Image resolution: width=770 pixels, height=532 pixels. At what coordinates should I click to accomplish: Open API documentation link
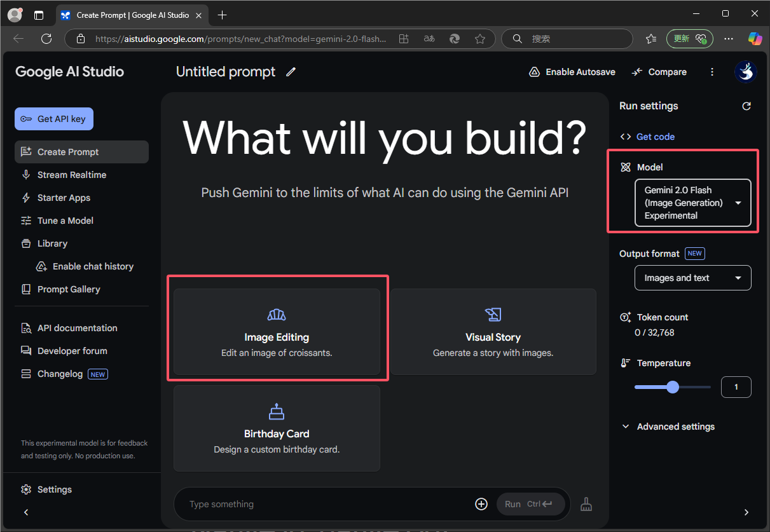[x=81, y=328]
